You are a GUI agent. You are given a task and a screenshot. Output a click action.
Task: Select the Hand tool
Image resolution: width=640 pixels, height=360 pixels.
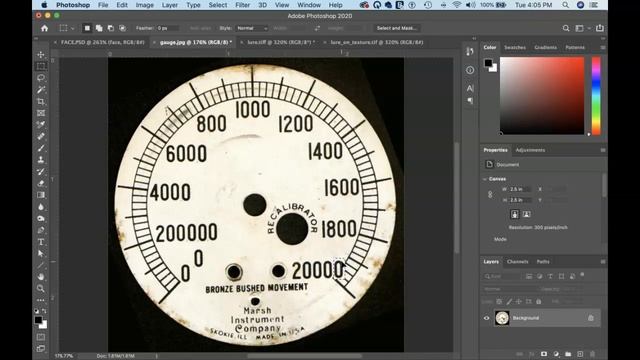[x=41, y=277]
